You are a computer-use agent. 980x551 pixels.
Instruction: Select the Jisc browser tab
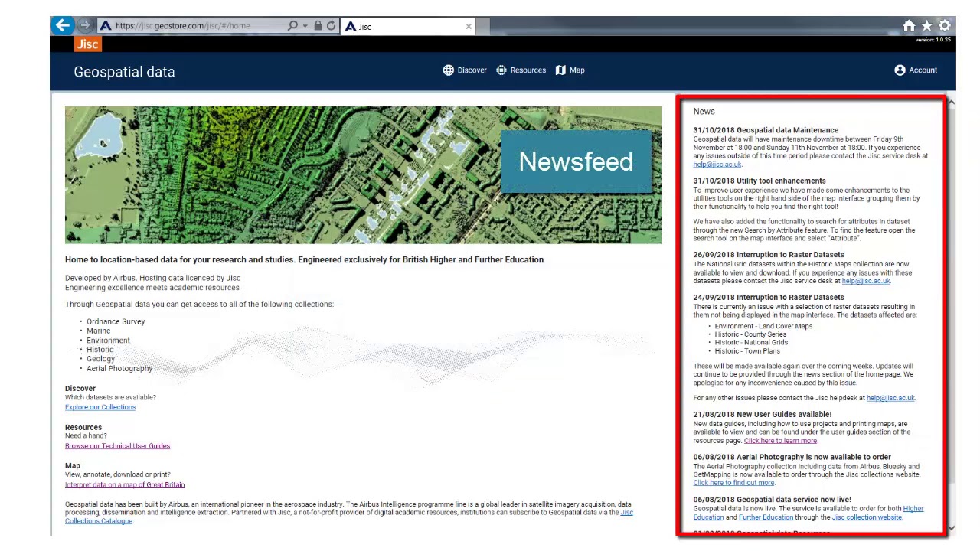[408, 27]
